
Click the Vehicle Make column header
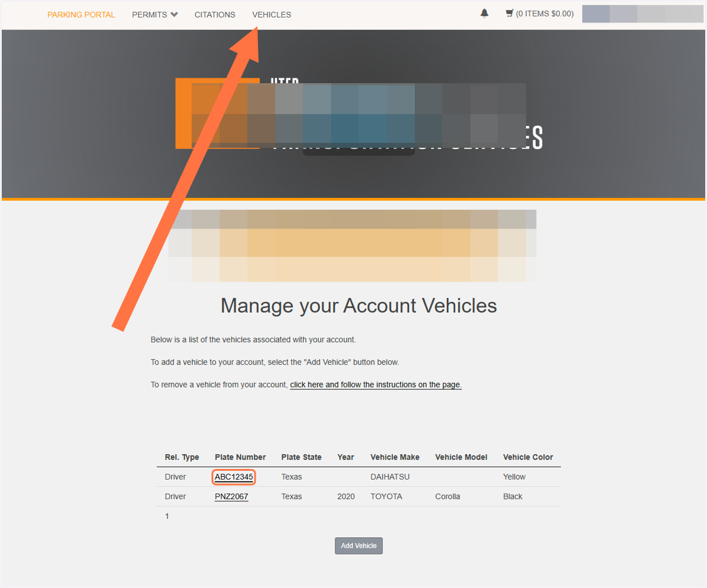[395, 457]
